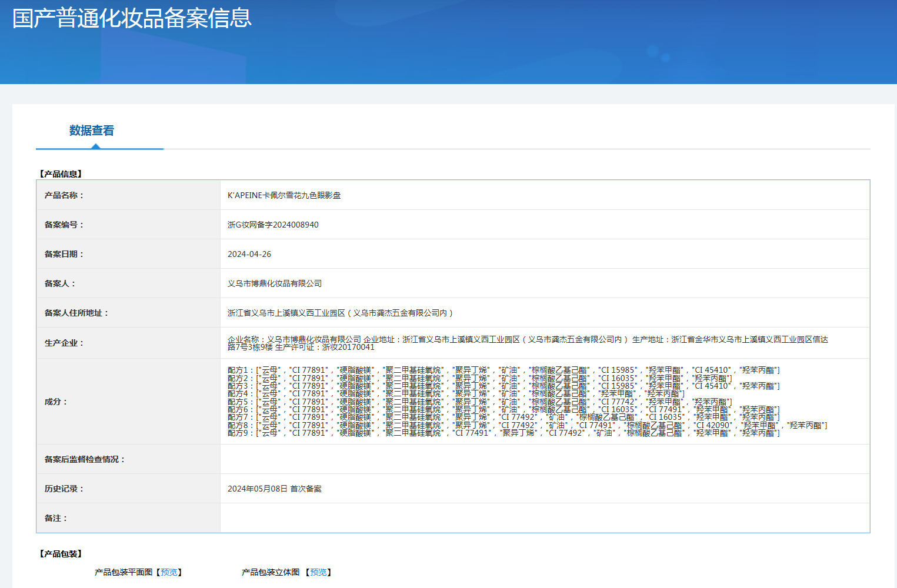Click the 备注 row label
The image size is (897, 588).
pyautogui.click(x=56, y=518)
